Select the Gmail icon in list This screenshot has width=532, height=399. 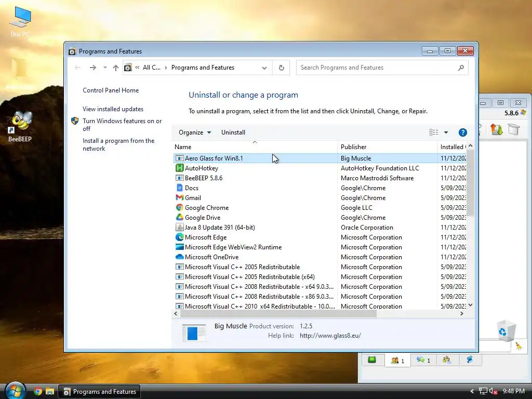coord(179,197)
